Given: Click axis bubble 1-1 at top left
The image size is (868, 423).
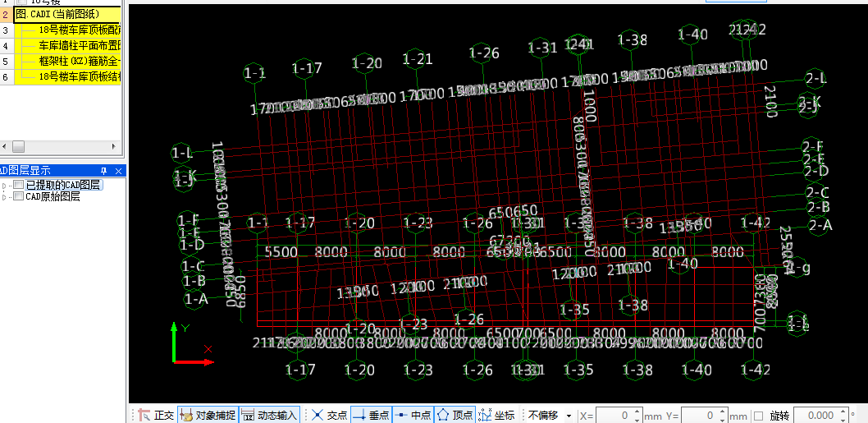Looking at the screenshot, I should tap(254, 73).
